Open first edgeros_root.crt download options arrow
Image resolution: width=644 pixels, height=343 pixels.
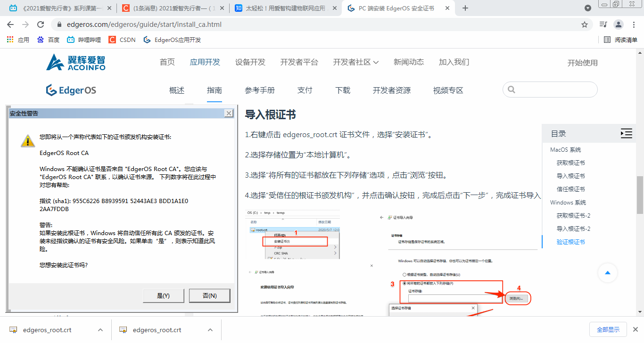tap(100, 330)
